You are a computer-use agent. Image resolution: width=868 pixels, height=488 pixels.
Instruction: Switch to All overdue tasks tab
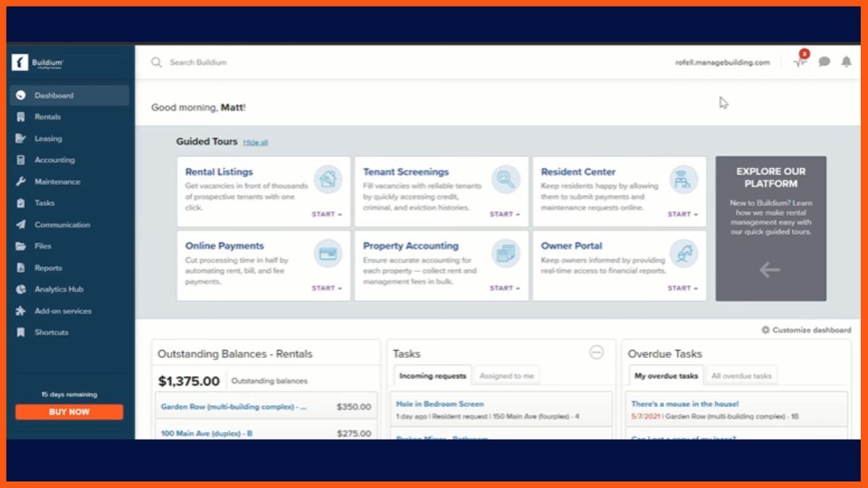point(741,376)
